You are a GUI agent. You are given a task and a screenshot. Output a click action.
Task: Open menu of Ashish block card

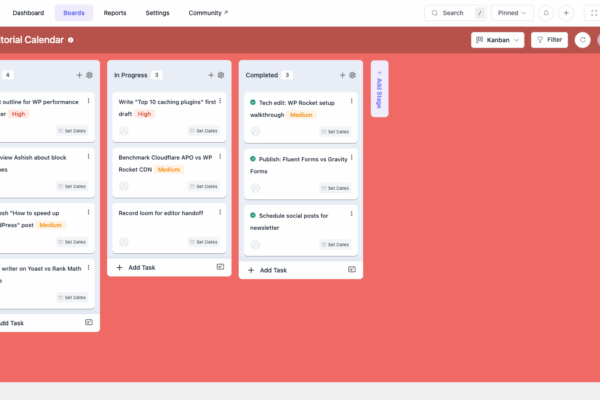[x=88, y=157]
